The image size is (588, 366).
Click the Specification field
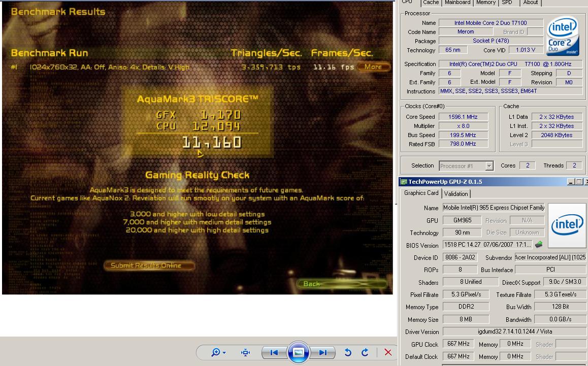pos(510,64)
